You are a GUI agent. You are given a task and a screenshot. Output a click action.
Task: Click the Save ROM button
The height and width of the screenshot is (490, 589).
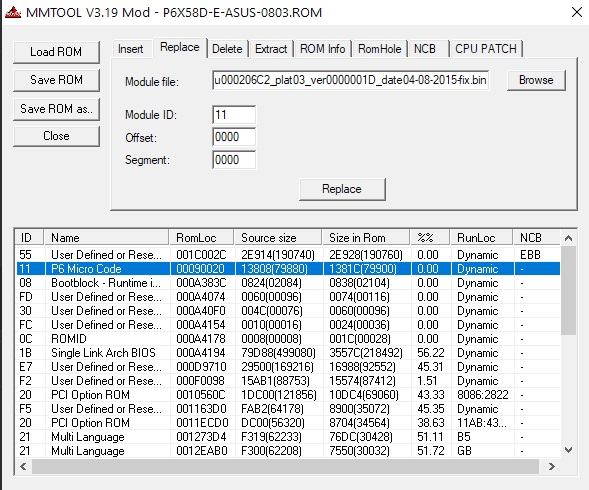(x=56, y=80)
